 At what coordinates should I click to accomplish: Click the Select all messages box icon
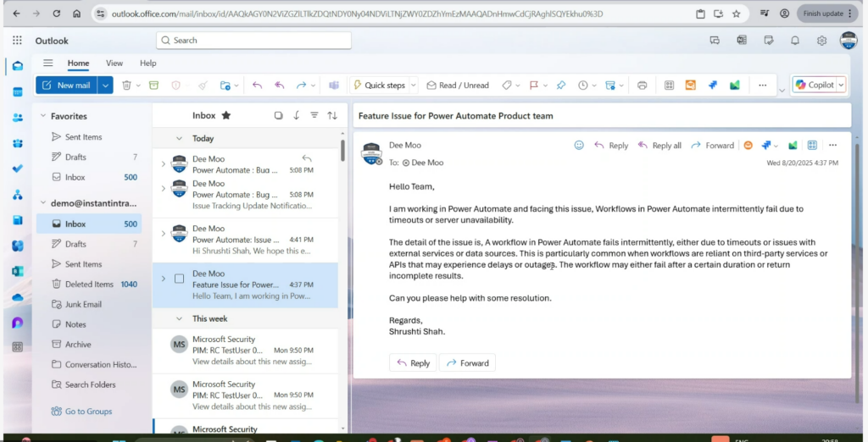[278, 115]
